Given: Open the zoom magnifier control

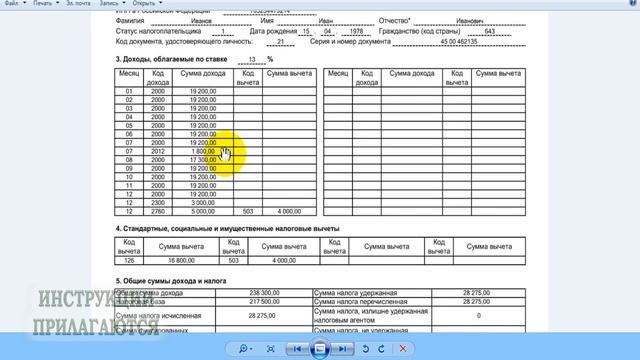Looking at the screenshot, I should click(245, 349).
